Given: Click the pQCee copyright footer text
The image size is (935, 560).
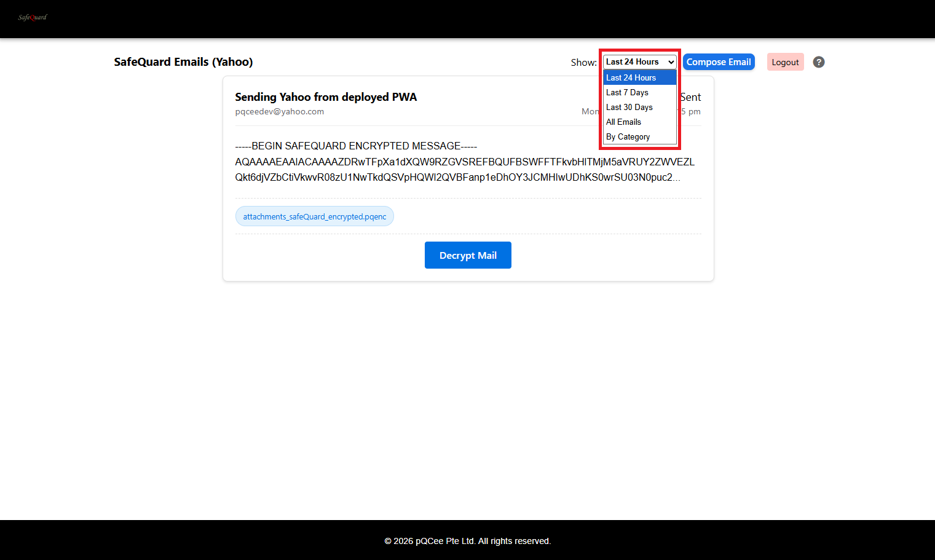Looking at the screenshot, I should 467,541.
